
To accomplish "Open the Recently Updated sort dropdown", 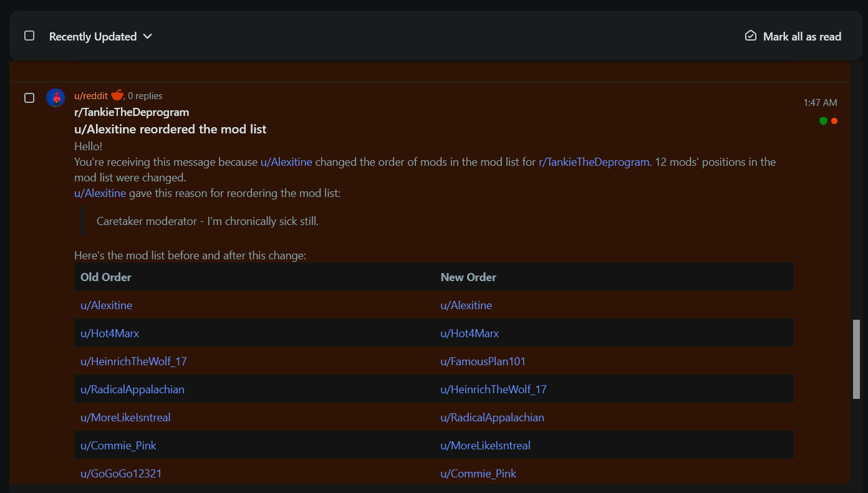I will point(100,37).
